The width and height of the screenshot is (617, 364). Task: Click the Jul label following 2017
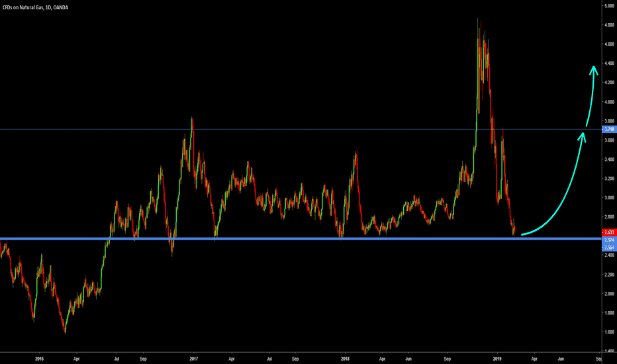[269, 359]
